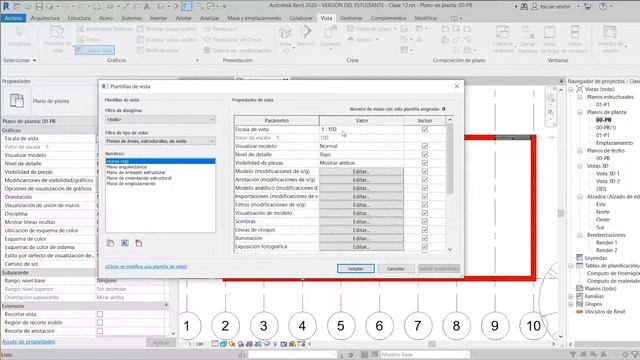Click Editar button for Modelo (modificaciones de v/g)
This screenshot has width=640, height=360.
click(x=361, y=171)
